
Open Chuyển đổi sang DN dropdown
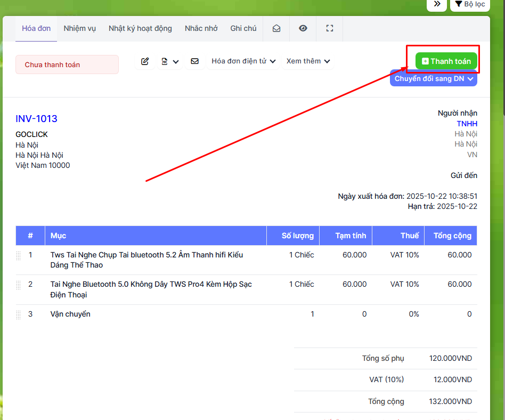(434, 78)
